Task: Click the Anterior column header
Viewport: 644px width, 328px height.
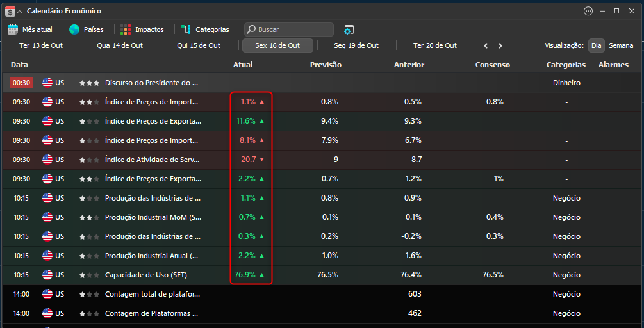Action: click(409, 65)
